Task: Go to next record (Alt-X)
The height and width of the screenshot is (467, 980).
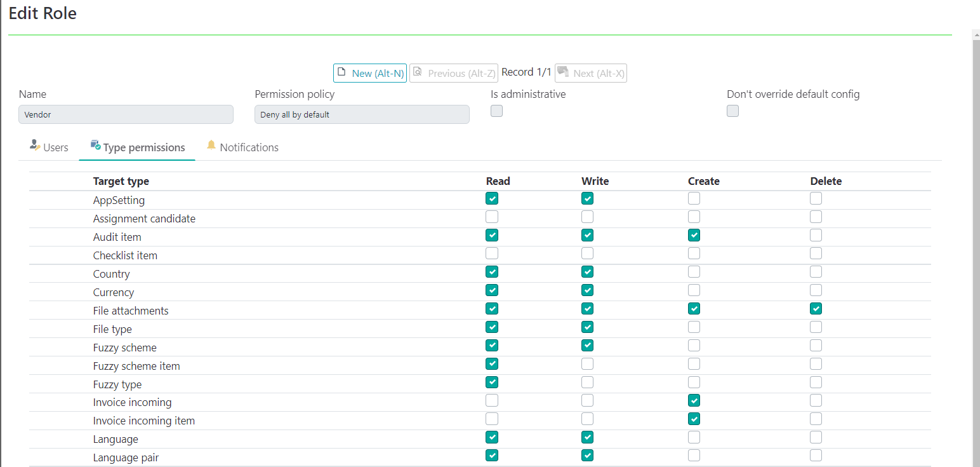Action: (591, 73)
